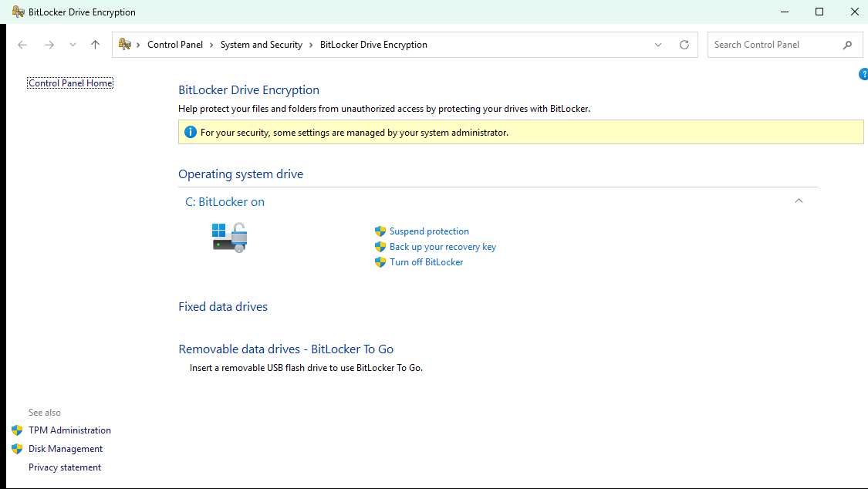The height and width of the screenshot is (489, 868).
Task: Click the info icon in yellow banner
Action: point(191,132)
